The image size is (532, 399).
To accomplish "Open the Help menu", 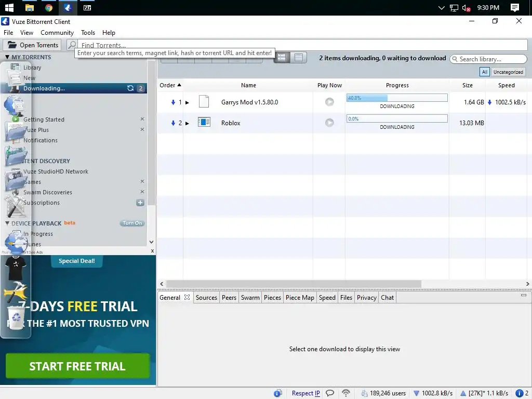I will (109, 33).
